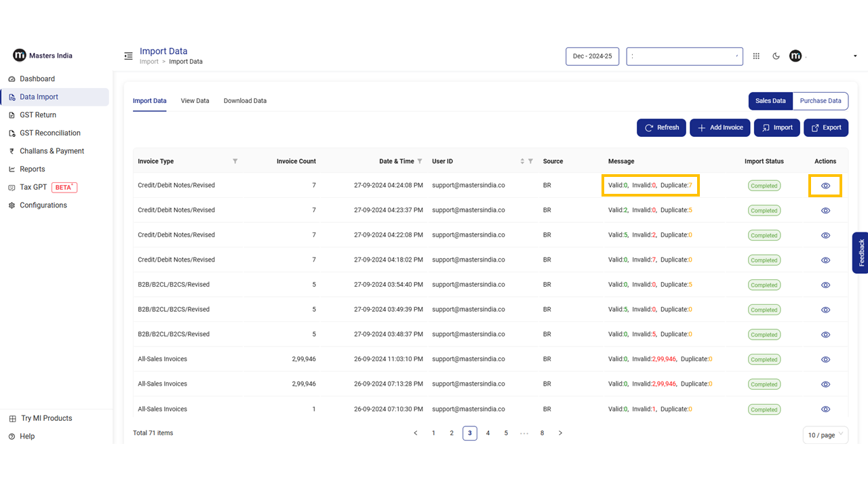Click the filter icon on Date & Time column
The image size is (868, 488).
[420, 161]
